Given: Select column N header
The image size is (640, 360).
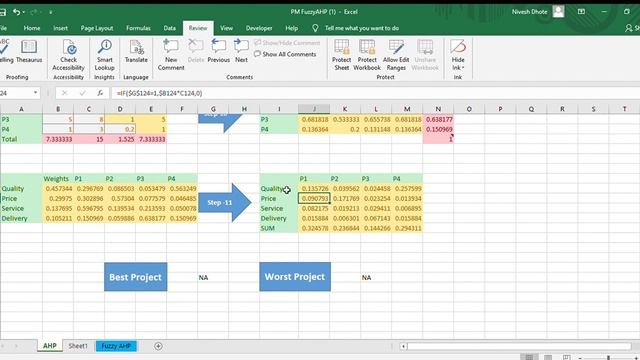Looking at the screenshot, I should (438, 109).
